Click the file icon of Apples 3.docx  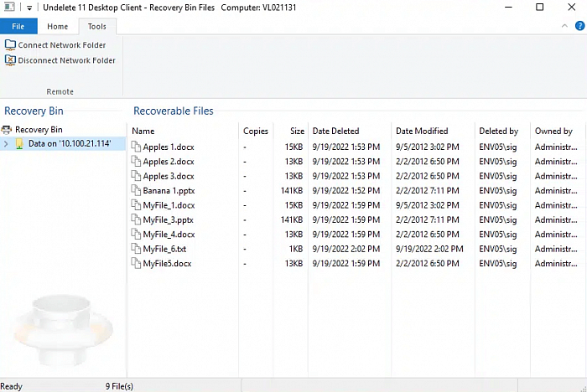pos(136,176)
